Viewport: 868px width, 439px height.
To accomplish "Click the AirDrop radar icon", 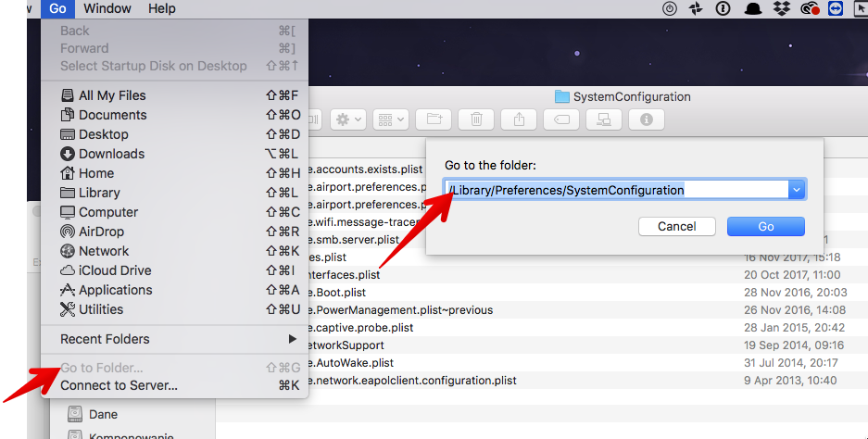I will point(67,231).
